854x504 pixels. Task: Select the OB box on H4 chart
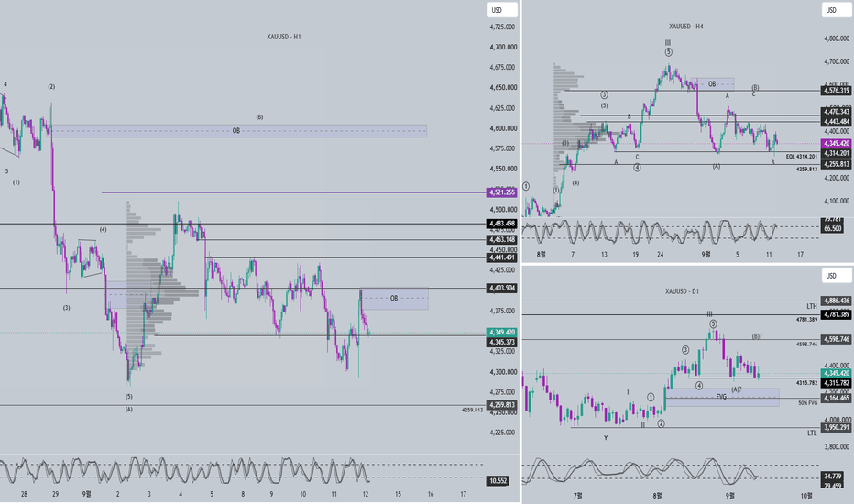click(716, 84)
